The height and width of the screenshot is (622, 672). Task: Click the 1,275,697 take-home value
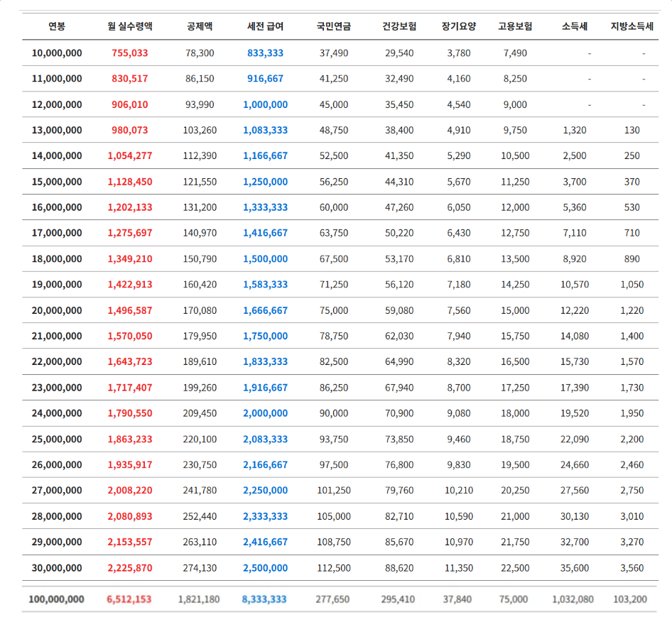130,233
